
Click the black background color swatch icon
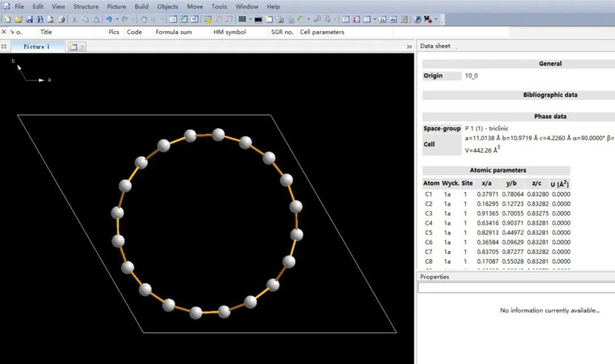click(258, 19)
